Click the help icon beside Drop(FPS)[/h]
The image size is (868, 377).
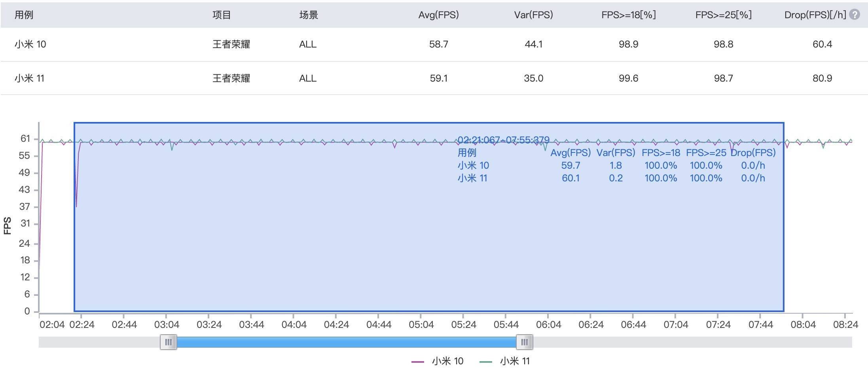click(x=855, y=15)
